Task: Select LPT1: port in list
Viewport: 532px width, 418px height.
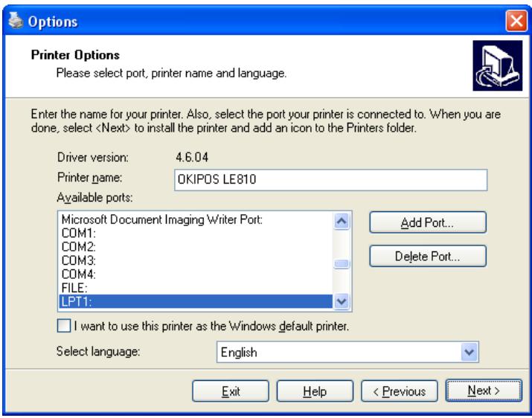Action: 195,300
